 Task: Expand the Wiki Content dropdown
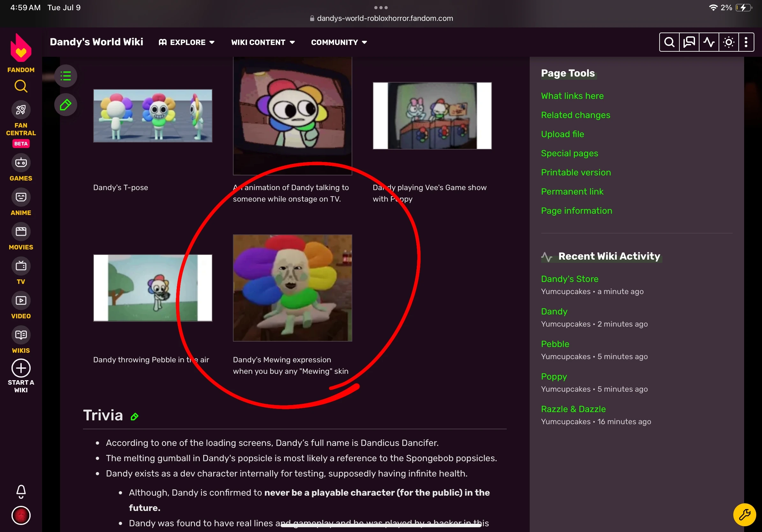click(x=263, y=42)
